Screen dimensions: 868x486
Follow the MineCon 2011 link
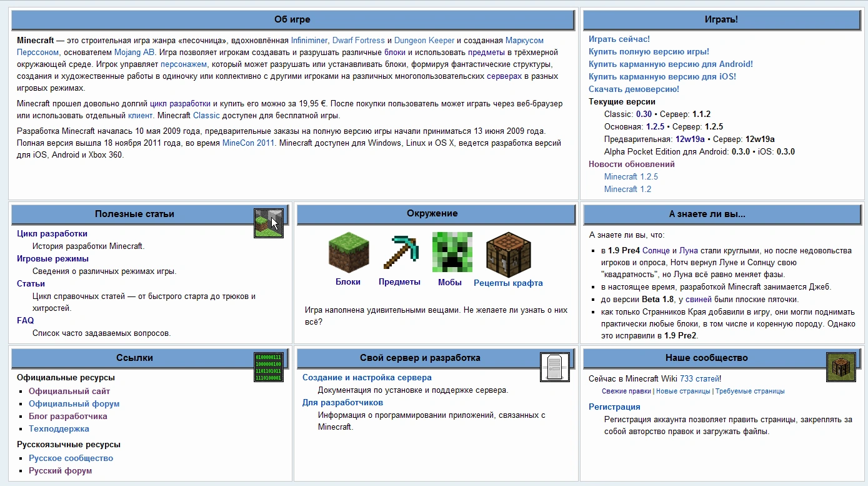(248, 143)
